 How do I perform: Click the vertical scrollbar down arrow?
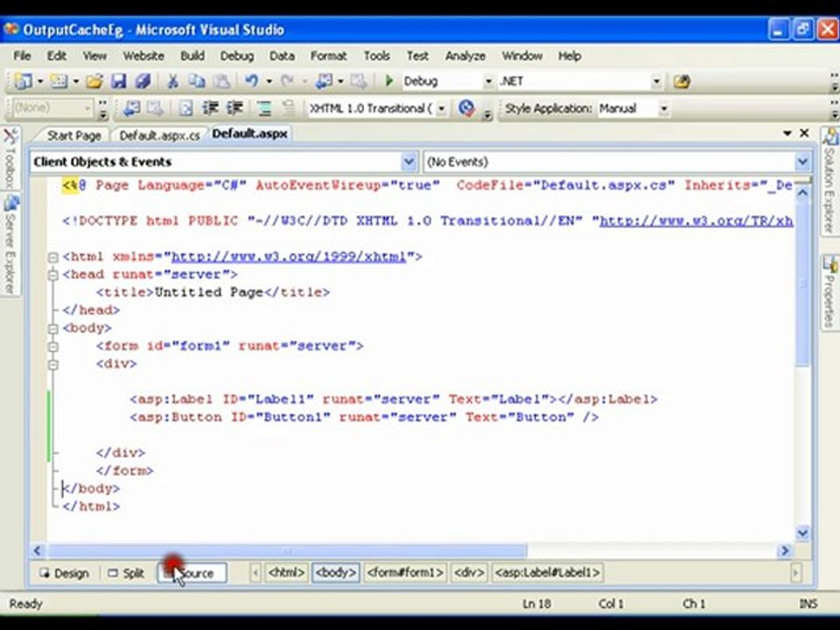click(802, 533)
